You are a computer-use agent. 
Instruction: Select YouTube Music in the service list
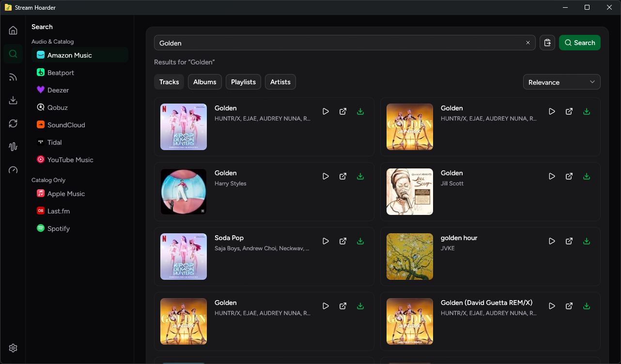(80, 160)
